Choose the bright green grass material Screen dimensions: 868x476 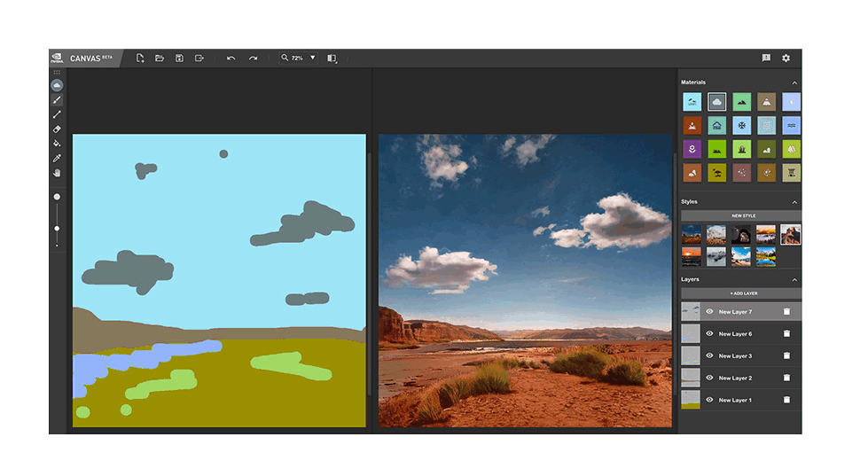717,150
